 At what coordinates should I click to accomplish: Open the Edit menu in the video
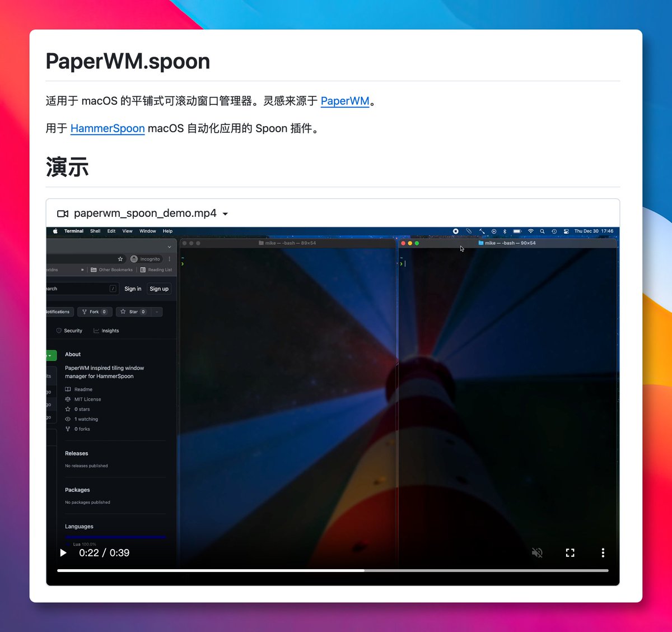tap(111, 231)
